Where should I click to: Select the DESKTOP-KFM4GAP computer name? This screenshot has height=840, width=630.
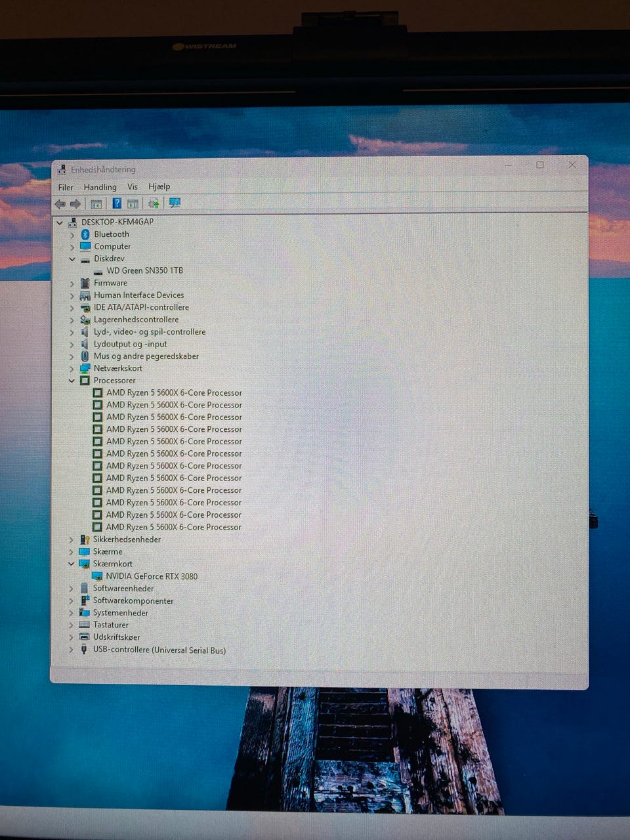click(117, 222)
